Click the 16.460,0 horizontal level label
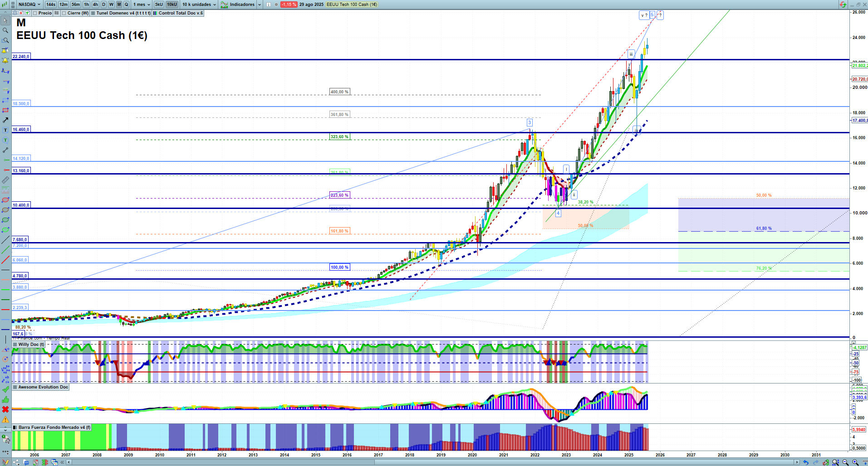The width and height of the screenshot is (868, 466). pyautogui.click(x=21, y=130)
